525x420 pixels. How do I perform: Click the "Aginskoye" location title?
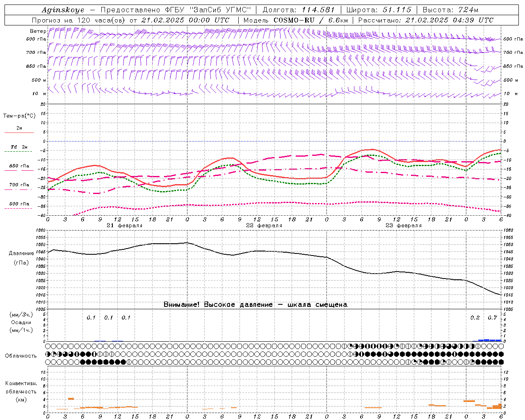[x=63, y=10]
